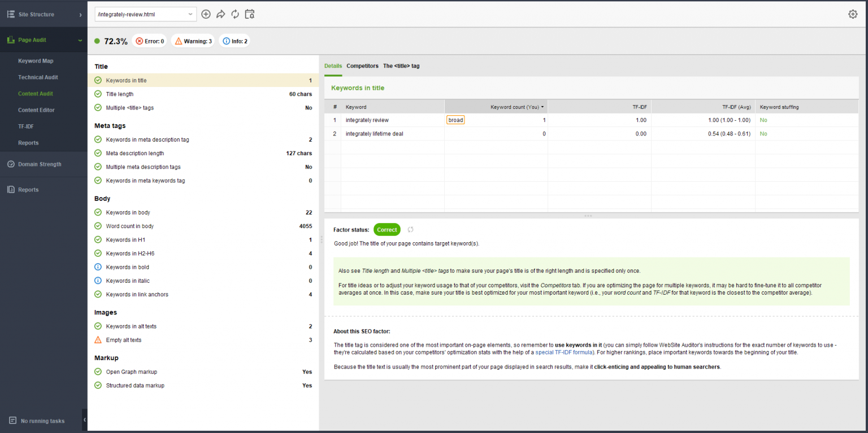Select the Site Structure module icon
This screenshot has width=868, height=433.
(x=10, y=14)
